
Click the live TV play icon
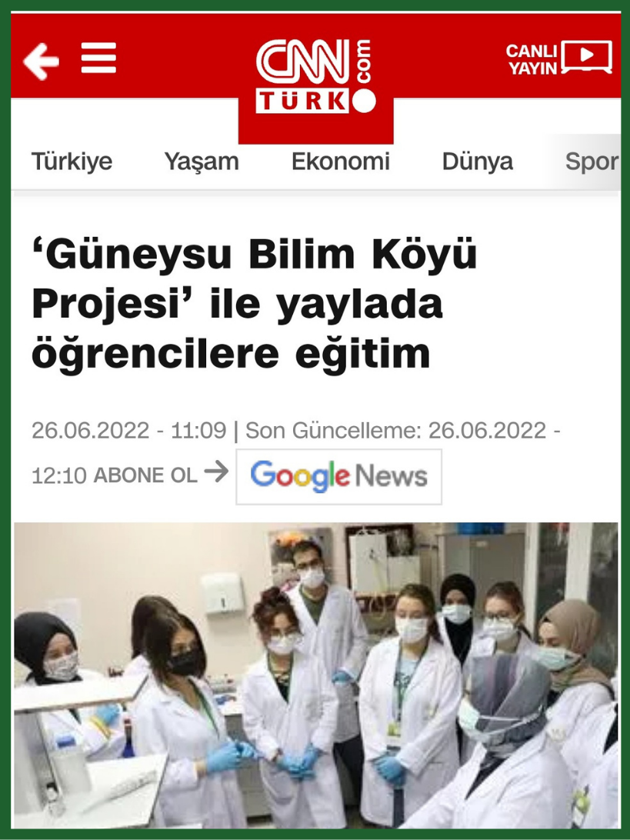(x=587, y=56)
